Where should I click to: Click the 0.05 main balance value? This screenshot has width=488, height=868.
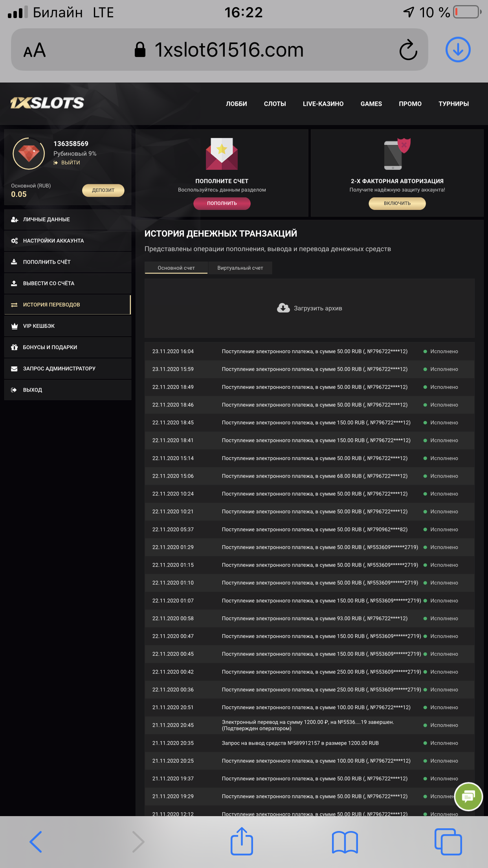[x=19, y=194]
